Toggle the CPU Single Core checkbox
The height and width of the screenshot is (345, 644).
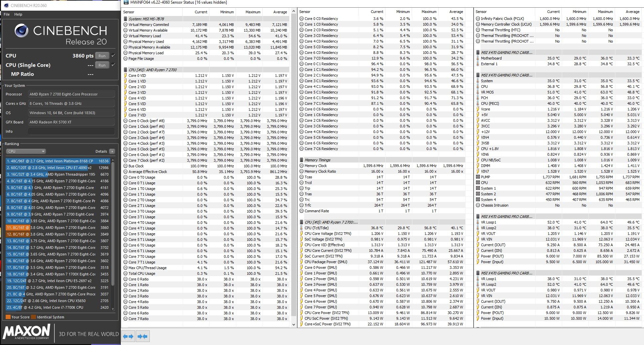[x=113, y=65]
